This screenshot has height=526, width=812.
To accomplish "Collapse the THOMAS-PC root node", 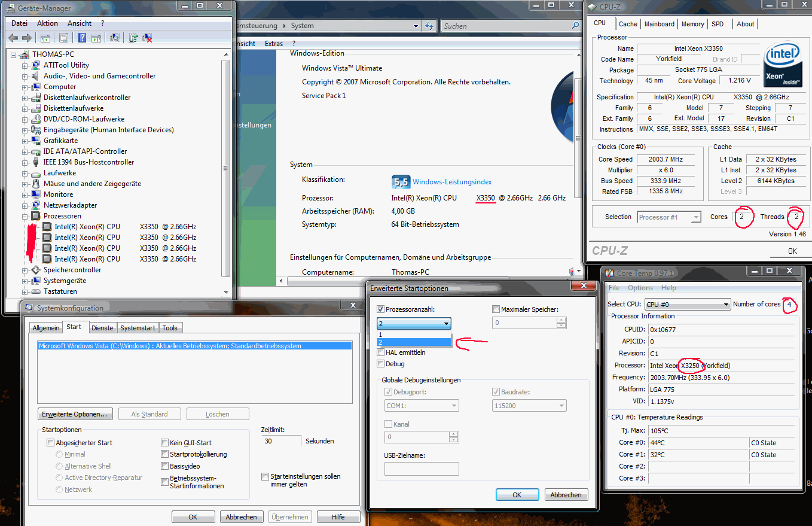I will [14, 54].
